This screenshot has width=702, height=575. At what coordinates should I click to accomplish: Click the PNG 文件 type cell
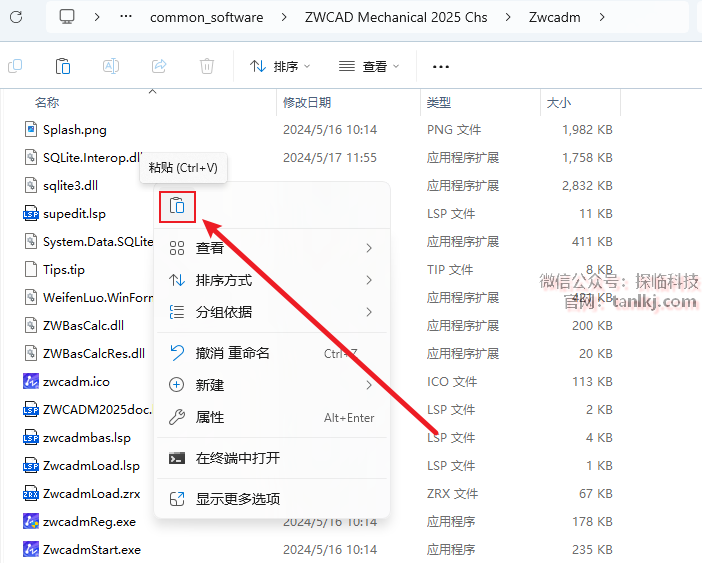454,129
